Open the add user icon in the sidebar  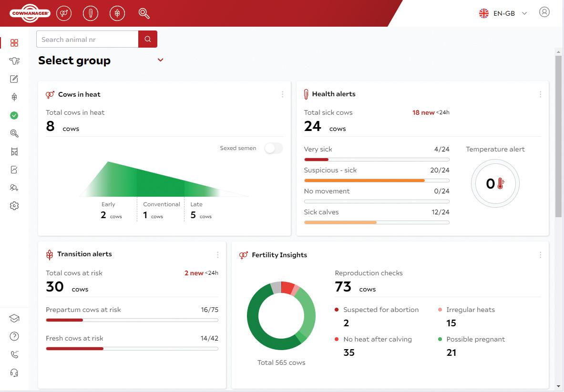[14, 188]
